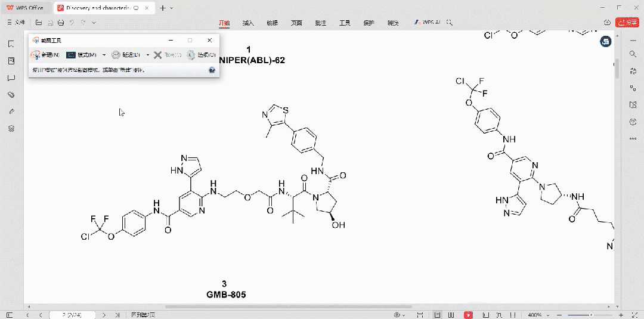Image resolution: width=644 pixels, height=319 pixels.
Task: Click the plus new tab button
Action: pos(163,8)
